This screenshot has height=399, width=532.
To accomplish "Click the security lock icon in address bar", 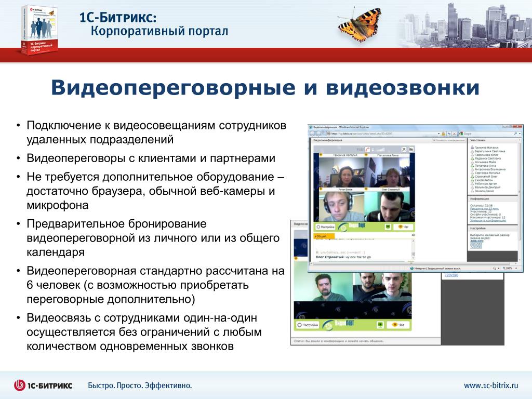I will (x=444, y=134).
